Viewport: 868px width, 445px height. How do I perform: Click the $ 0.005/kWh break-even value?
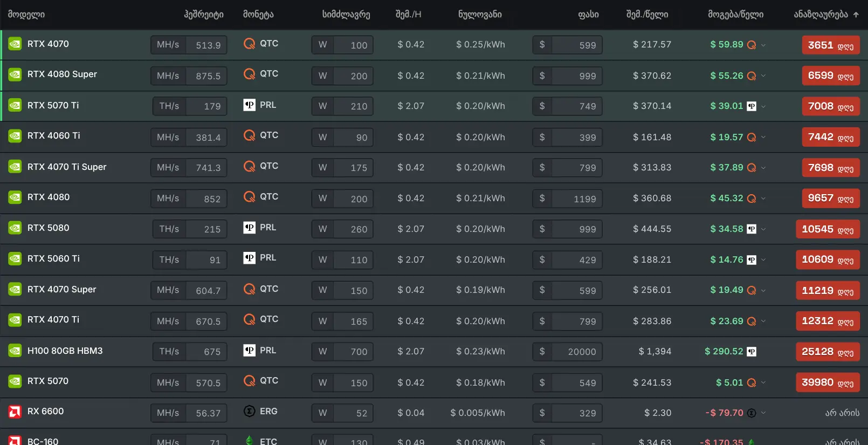point(478,413)
